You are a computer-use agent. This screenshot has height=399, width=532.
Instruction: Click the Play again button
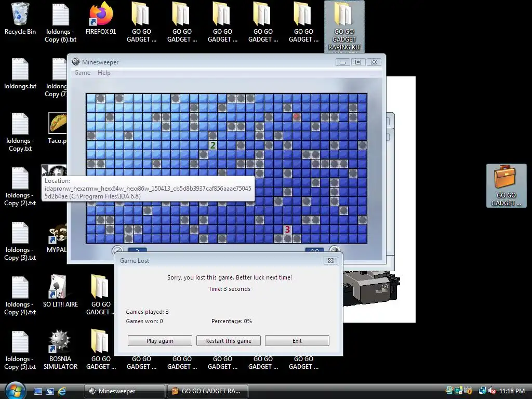click(160, 341)
